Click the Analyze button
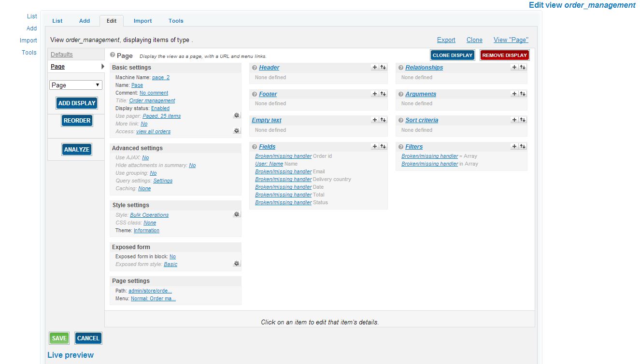 point(77,149)
